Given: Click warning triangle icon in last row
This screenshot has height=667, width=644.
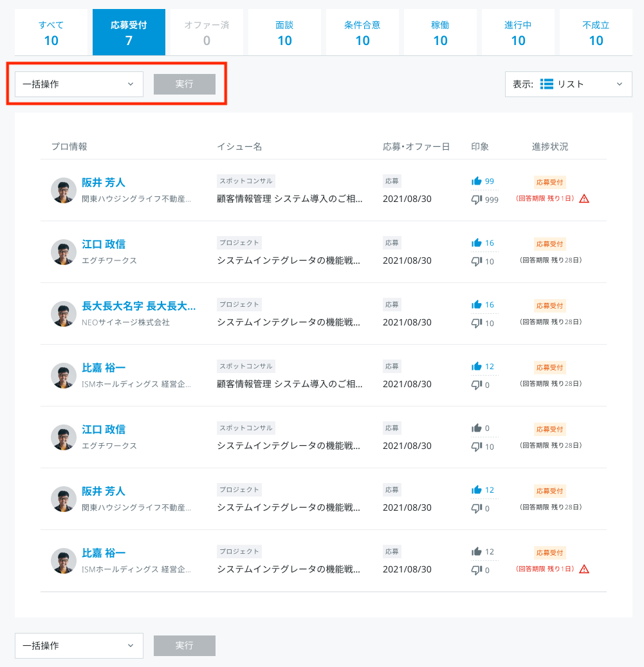Looking at the screenshot, I should [584, 569].
